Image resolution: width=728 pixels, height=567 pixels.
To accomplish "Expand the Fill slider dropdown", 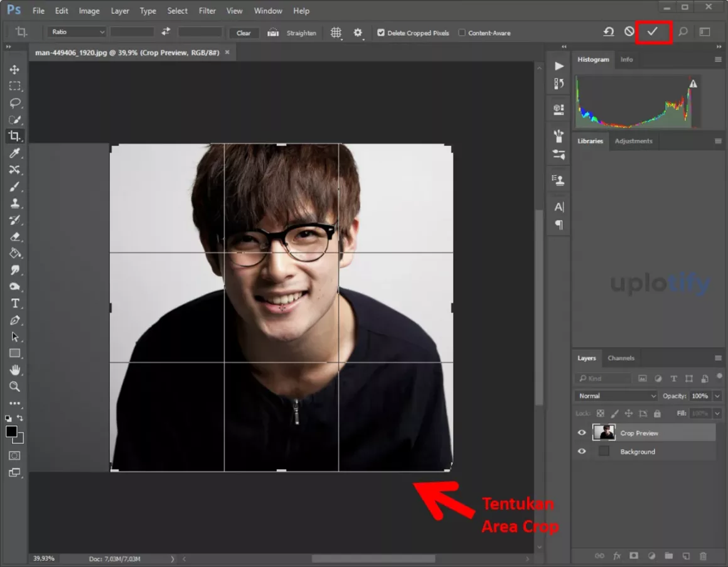I will click(x=717, y=413).
